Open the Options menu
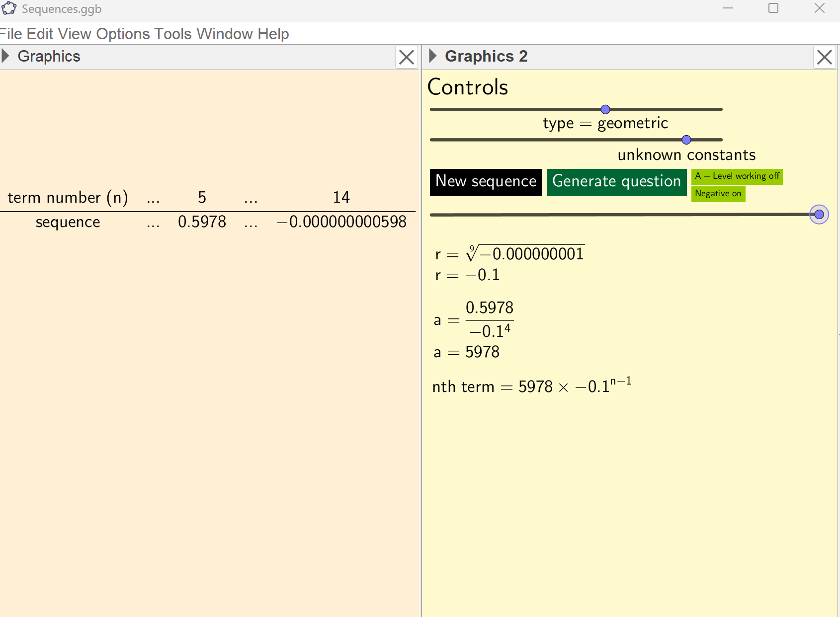 click(x=121, y=34)
